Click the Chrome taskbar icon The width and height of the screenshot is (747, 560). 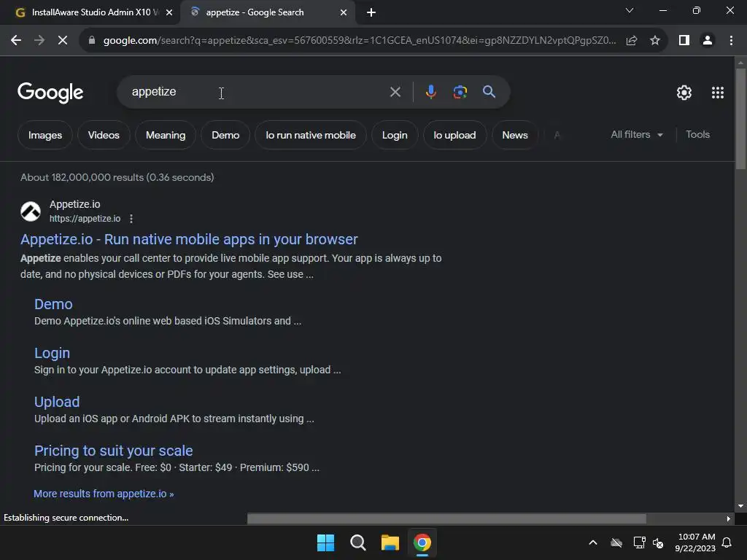pyautogui.click(x=422, y=542)
